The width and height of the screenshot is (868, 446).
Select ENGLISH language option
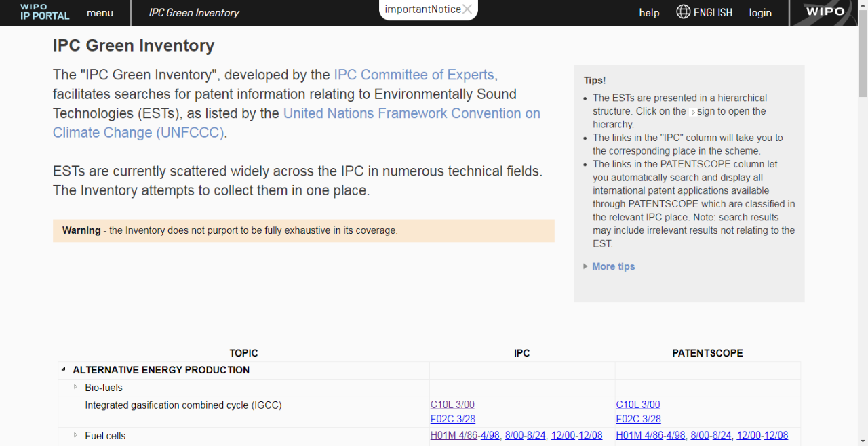[x=713, y=13]
